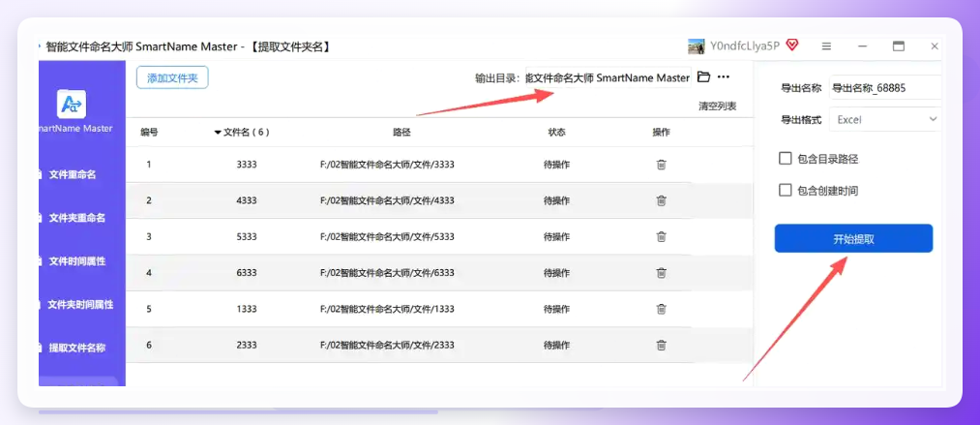
Task: Open output directory folder icon
Action: point(703,76)
